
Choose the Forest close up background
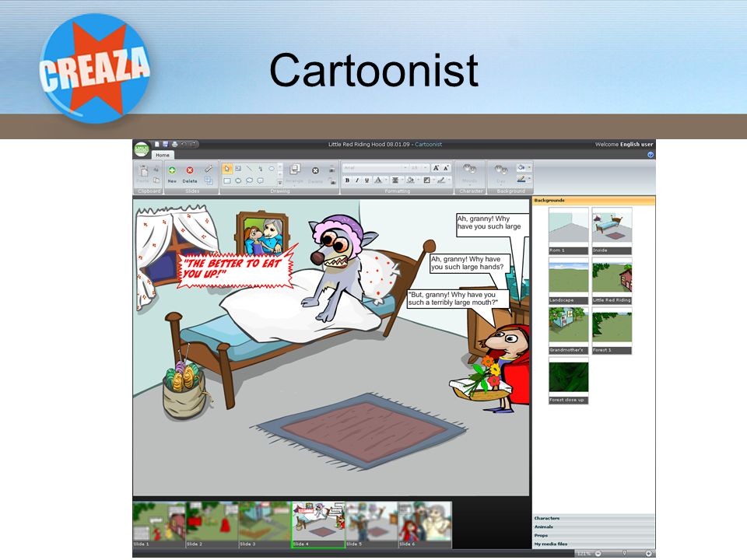click(568, 380)
